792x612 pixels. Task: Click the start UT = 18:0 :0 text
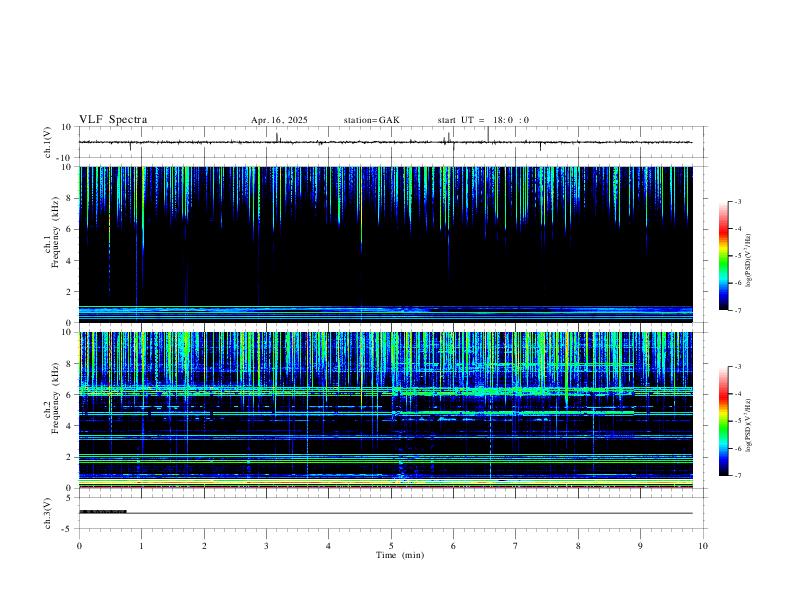point(483,120)
